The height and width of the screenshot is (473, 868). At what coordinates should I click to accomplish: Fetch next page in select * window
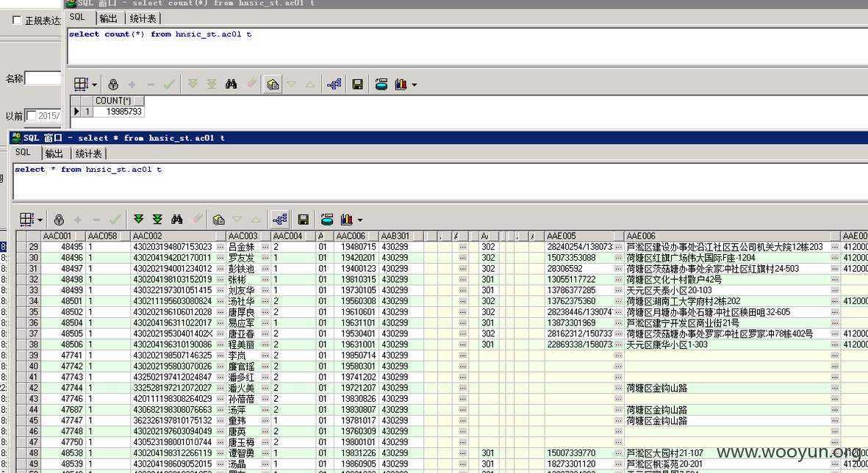click(x=138, y=219)
